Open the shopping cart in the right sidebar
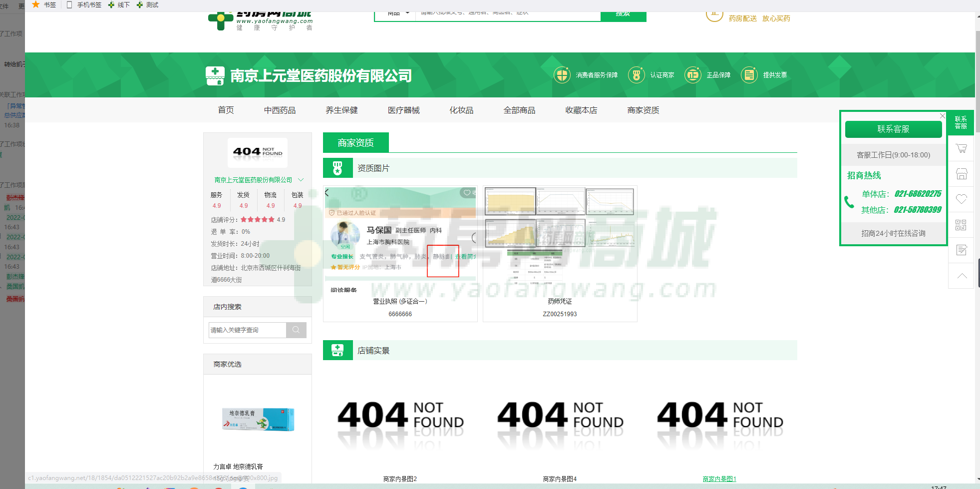Screen dimensions: 980x489 coord(961,148)
